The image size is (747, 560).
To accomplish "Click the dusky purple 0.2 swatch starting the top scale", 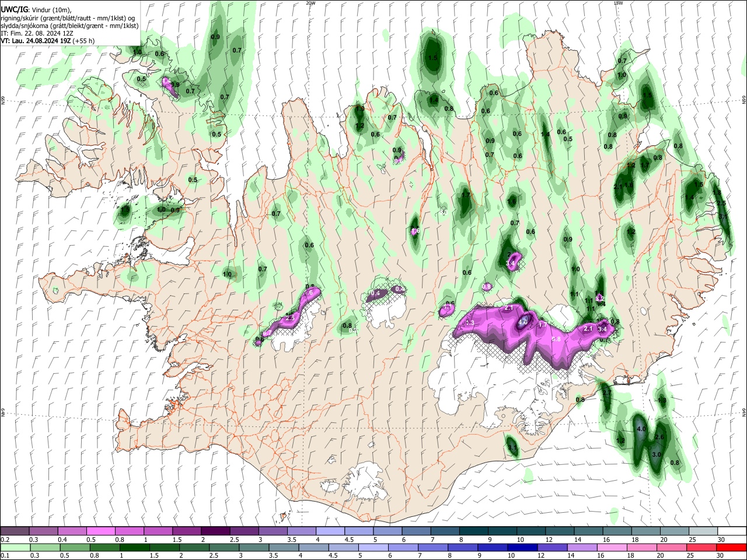I will (x=15, y=531).
